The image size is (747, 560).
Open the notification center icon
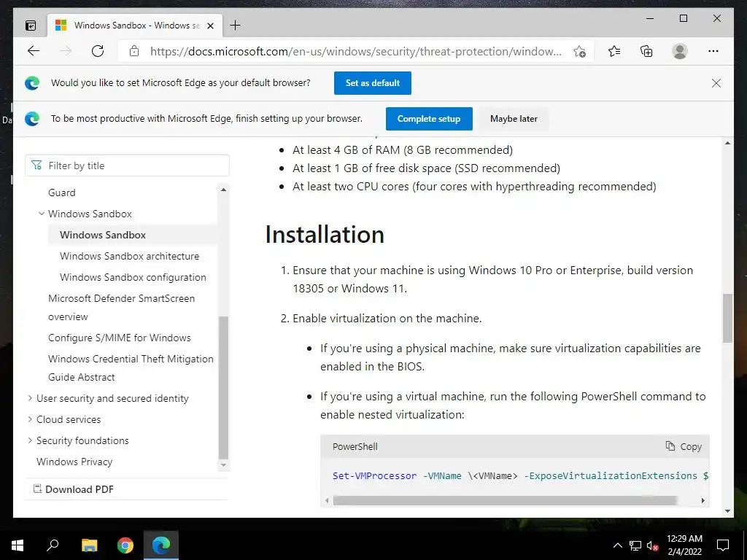coord(723,545)
